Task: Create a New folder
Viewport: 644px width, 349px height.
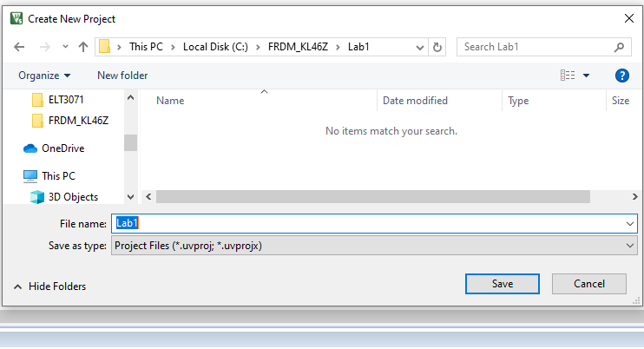Action: click(122, 76)
